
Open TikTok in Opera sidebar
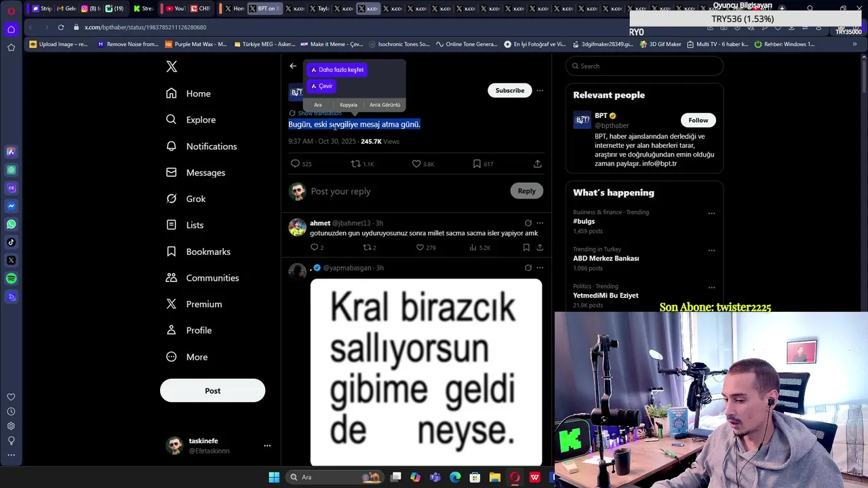coord(11,243)
